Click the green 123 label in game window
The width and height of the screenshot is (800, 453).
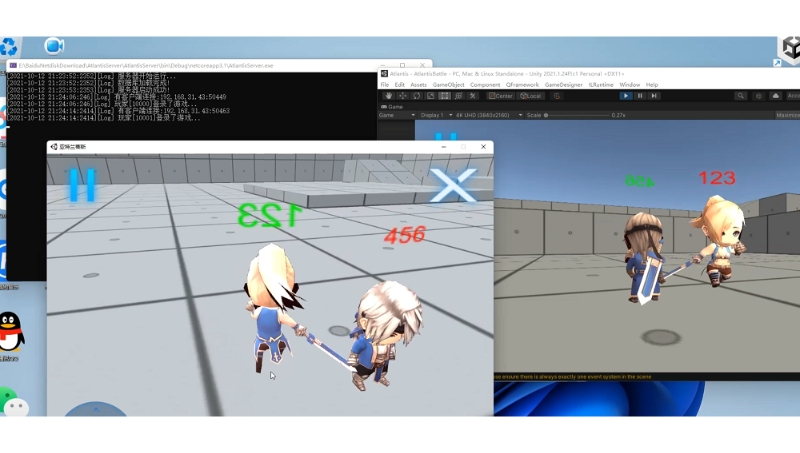[x=270, y=215]
